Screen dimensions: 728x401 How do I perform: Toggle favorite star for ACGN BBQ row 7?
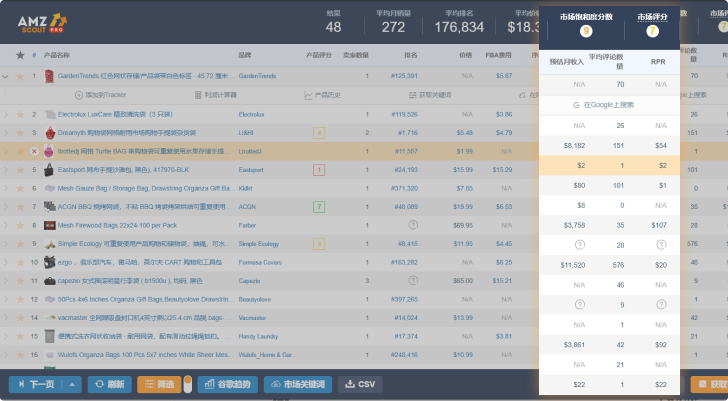20,207
